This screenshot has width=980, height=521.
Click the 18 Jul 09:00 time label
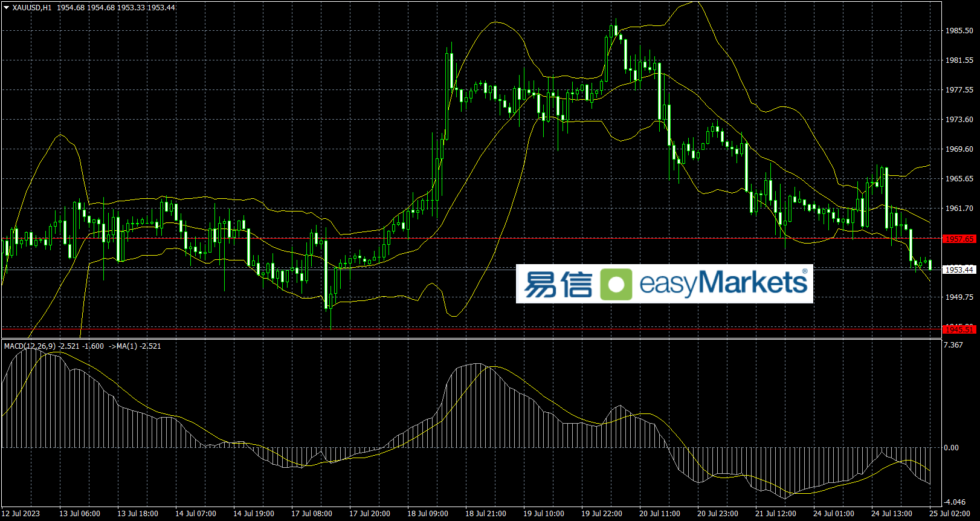[x=428, y=514]
